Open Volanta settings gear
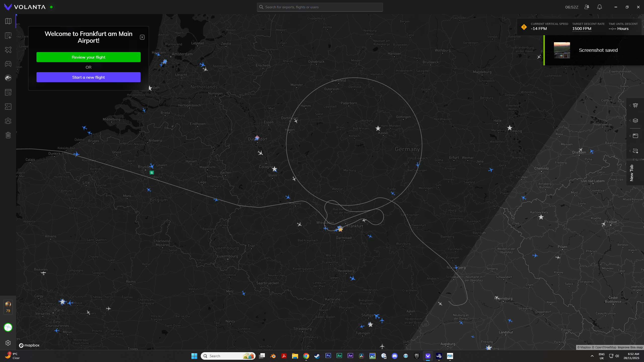Screen dimensions: 644x362 (8, 343)
